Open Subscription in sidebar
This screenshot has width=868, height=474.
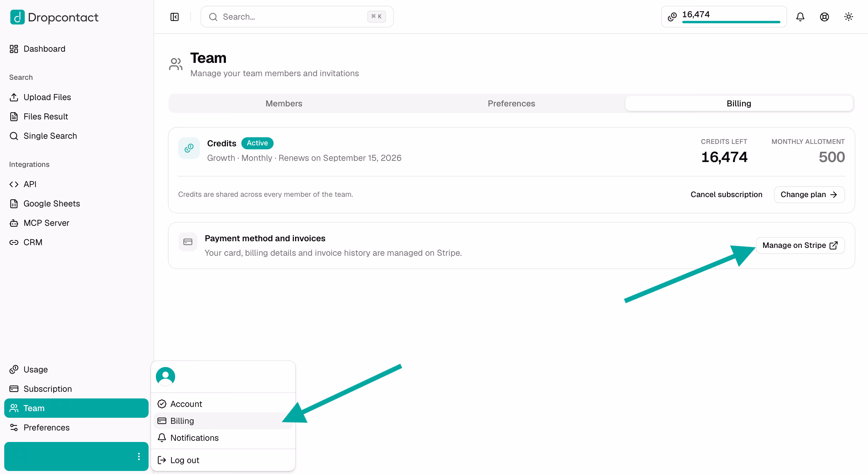76,389
